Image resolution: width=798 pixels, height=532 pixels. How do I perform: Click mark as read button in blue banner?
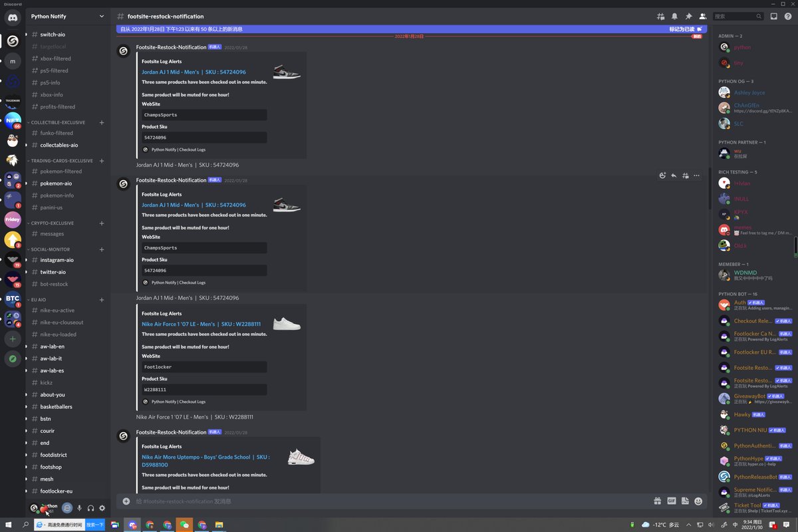click(x=686, y=29)
